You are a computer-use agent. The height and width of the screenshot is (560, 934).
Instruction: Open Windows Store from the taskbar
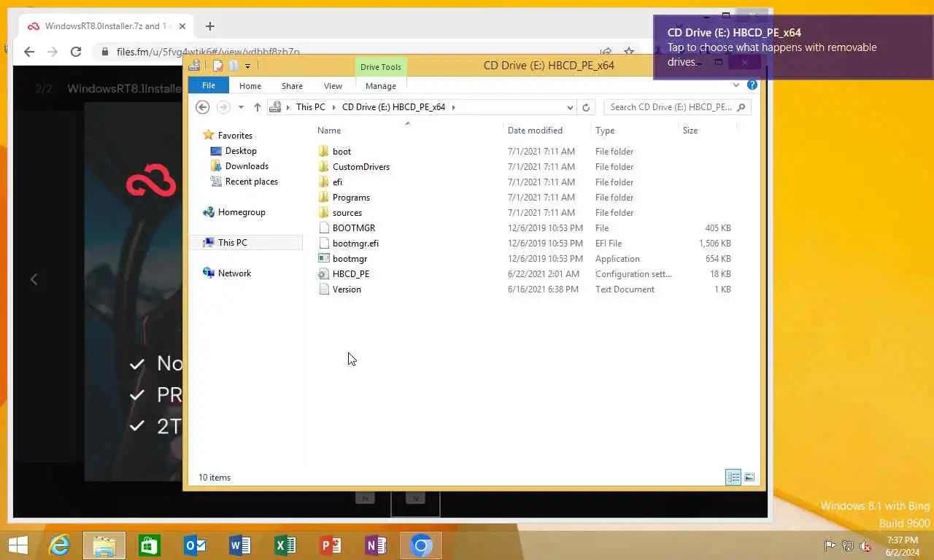150,545
